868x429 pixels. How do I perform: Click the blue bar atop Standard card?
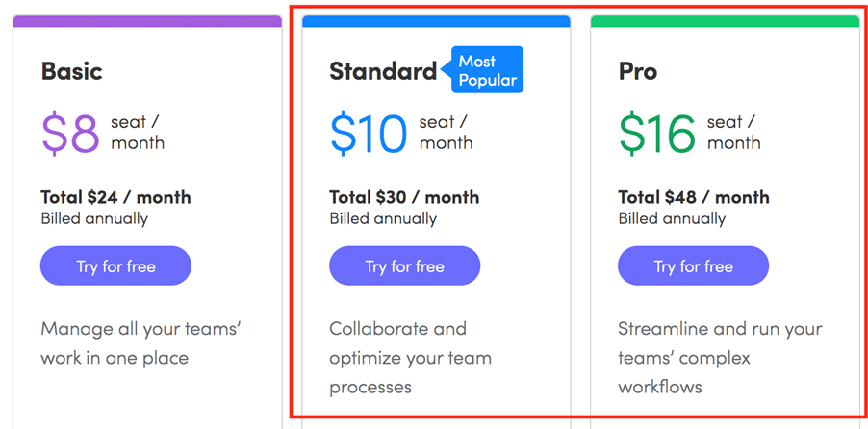tap(436, 21)
